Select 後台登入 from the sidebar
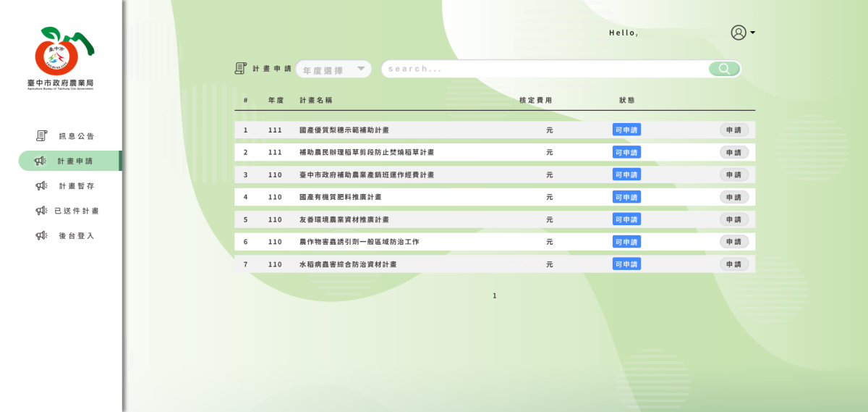 77,236
